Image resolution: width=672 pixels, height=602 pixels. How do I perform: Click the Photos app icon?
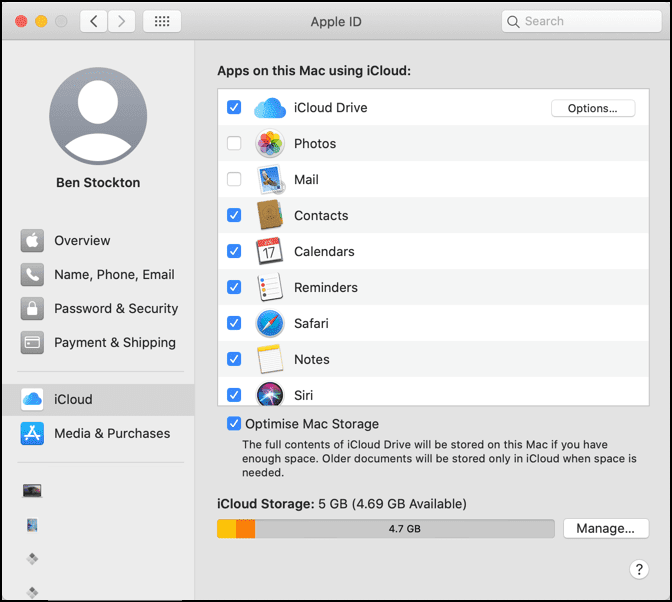tap(270, 143)
